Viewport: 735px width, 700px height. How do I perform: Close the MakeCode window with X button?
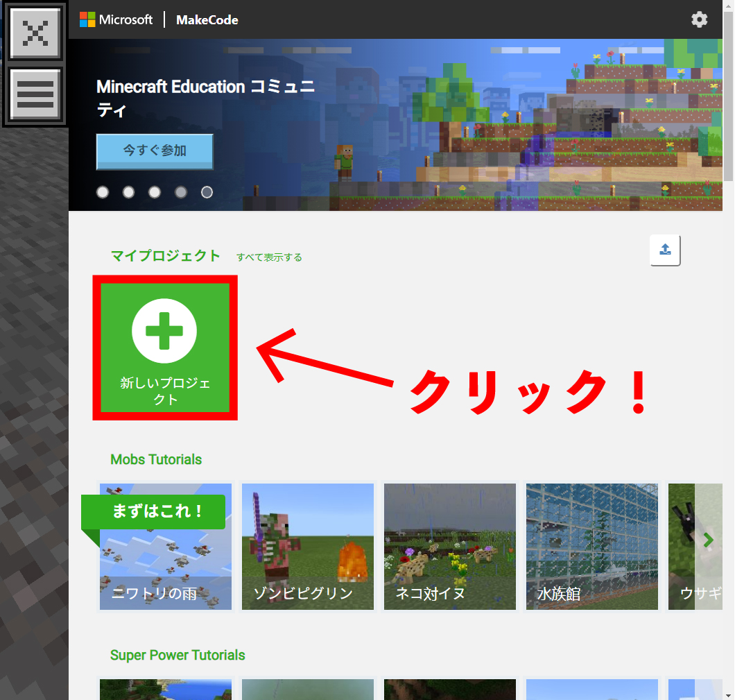pos(35,33)
